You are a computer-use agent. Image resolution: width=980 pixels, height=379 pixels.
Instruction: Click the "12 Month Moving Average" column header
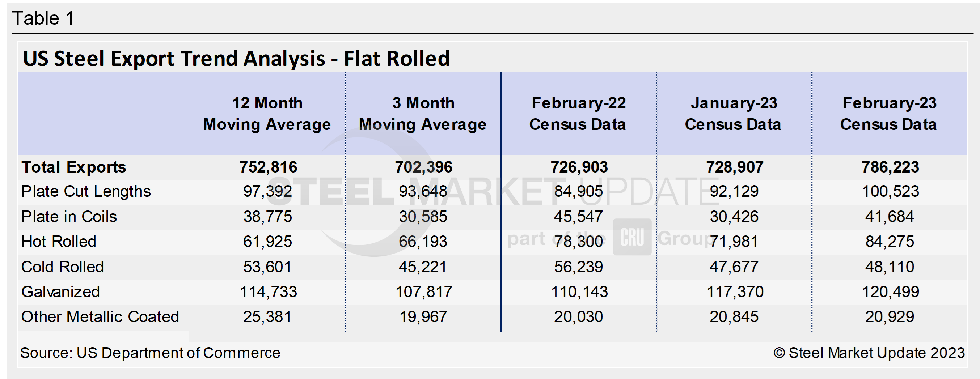tap(267, 114)
